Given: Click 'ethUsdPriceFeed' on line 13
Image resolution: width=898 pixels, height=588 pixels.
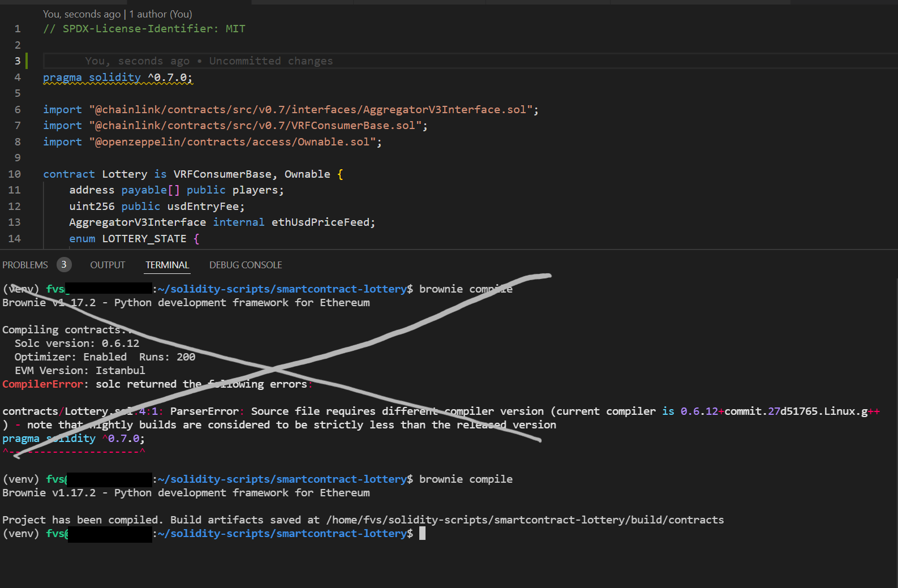Looking at the screenshot, I should click(320, 222).
